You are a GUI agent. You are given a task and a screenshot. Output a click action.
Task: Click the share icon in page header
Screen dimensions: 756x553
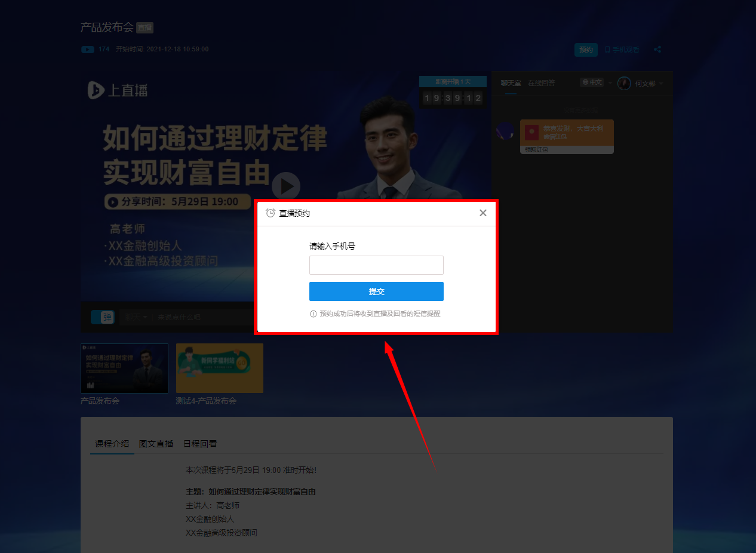tap(657, 50)
